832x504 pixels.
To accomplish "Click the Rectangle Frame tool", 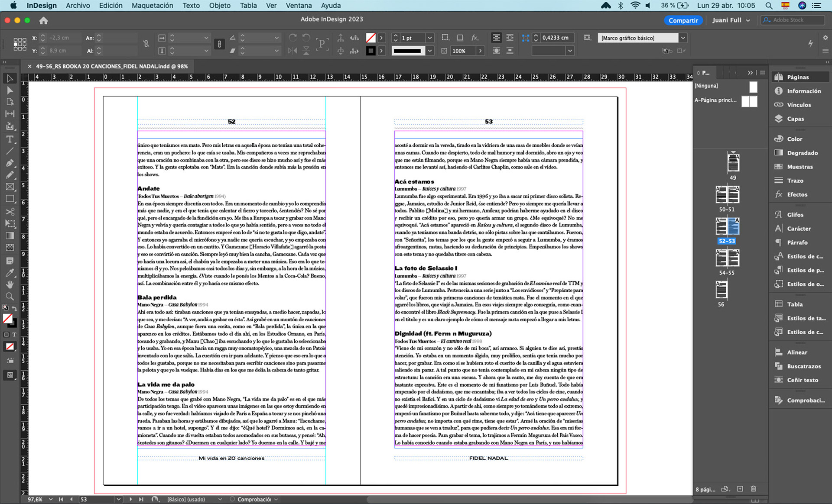I will pyautogui.click(x=10, y=187).
